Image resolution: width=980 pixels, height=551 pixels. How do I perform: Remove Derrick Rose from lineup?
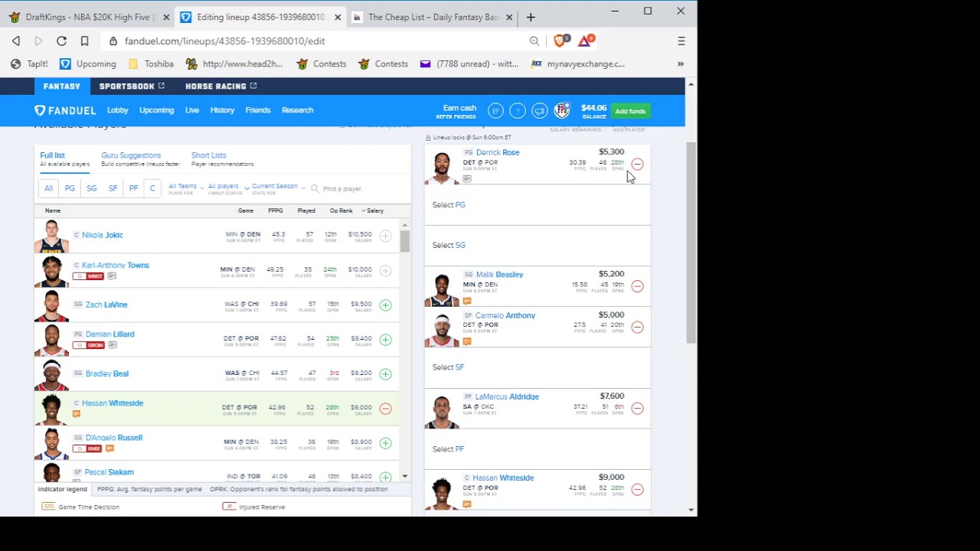(637, 164)
